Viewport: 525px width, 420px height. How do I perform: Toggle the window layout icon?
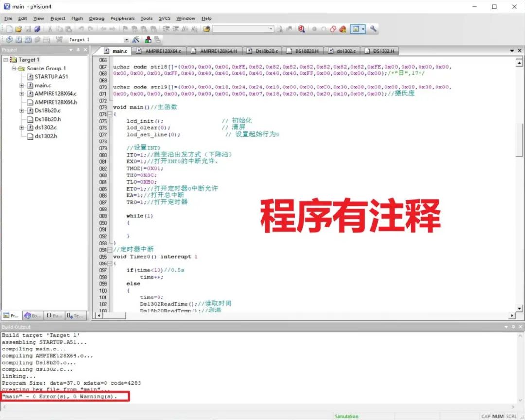click(355, 29)
